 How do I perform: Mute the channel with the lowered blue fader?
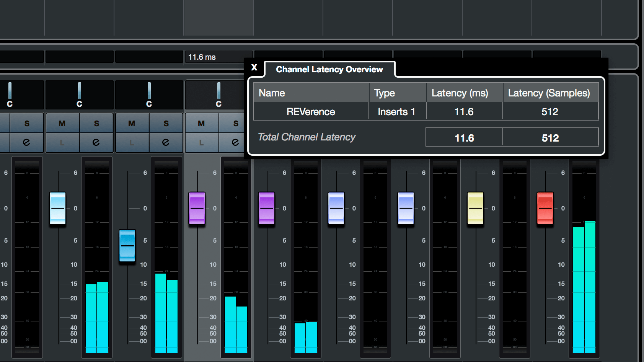click(132, 123)
